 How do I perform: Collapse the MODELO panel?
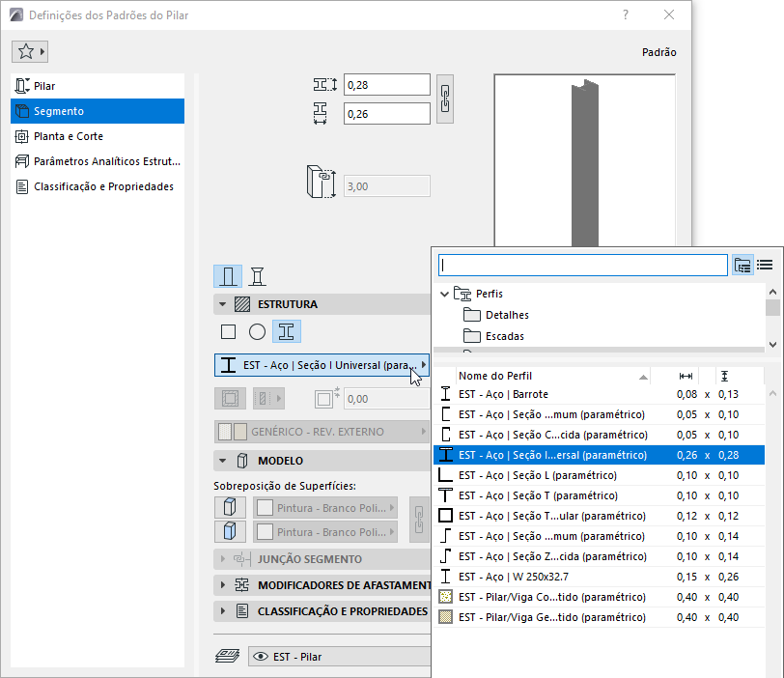223,461
